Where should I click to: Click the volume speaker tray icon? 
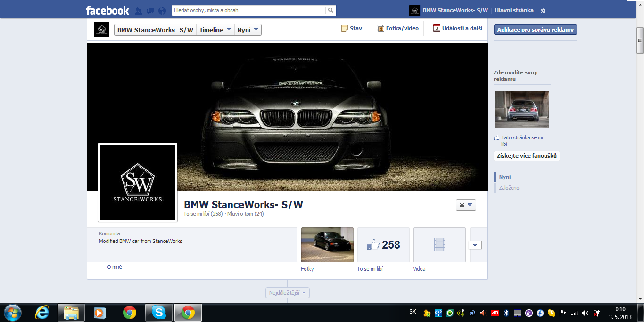[x=585, y=313]
